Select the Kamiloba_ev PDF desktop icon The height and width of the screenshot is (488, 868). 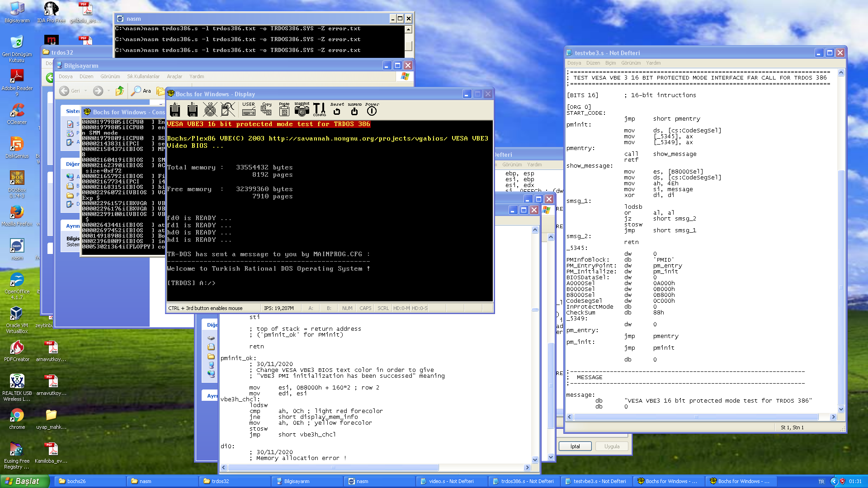pos(51,453)
